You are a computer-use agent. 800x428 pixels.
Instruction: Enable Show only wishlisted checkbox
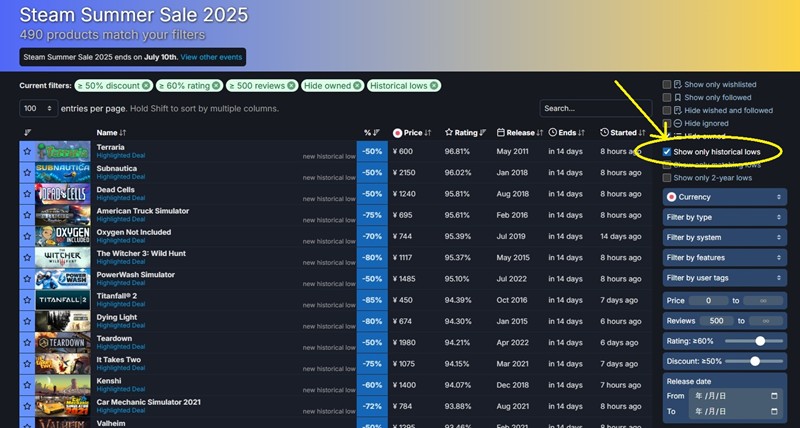pyautogui.click(x=666, y=85)
